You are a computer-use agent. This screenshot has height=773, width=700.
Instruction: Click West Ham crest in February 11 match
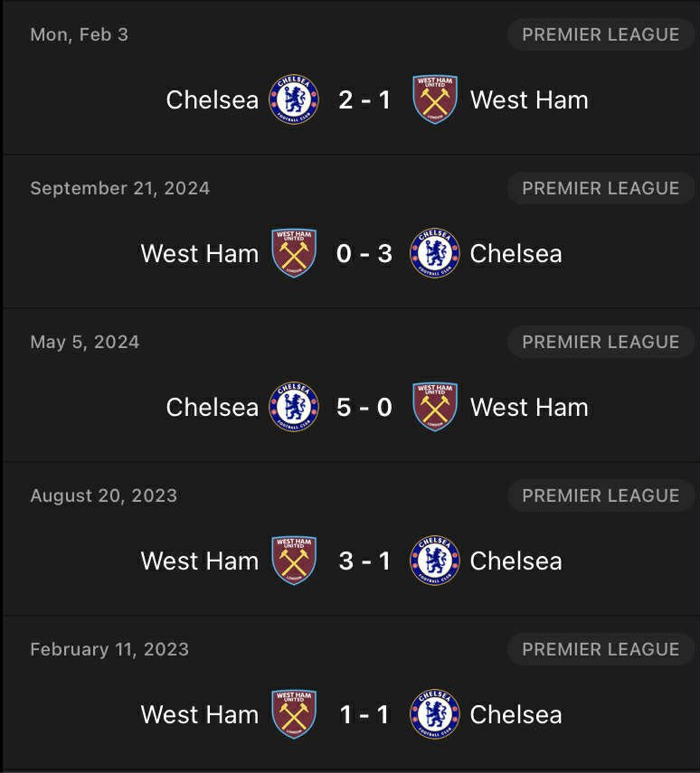294,714
